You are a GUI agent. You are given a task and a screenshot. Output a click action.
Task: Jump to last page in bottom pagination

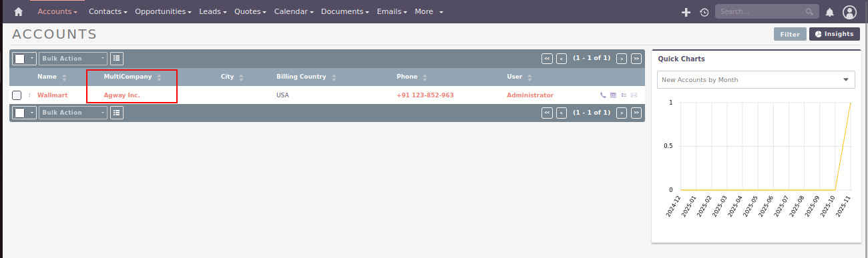[636, 113]
